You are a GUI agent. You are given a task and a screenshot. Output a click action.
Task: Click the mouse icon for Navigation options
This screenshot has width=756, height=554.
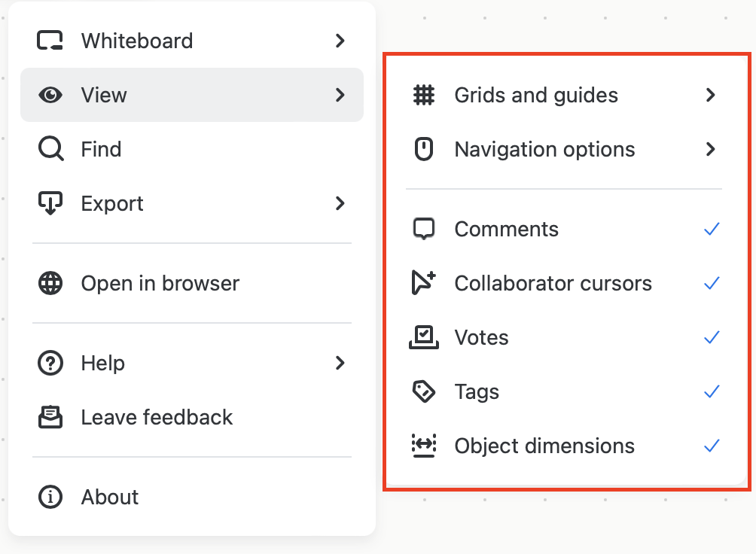pos(424,149)
